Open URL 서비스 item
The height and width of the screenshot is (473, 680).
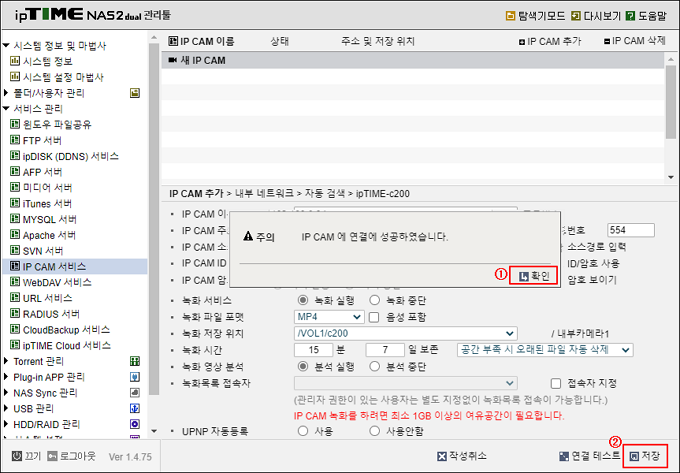[x=41, y=298]
